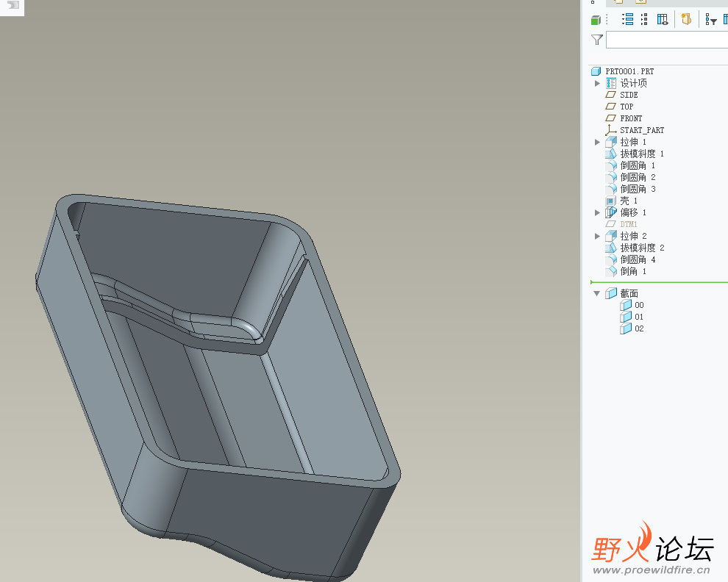728x582 pixels.
Task: Click the funnel filter icon beside the search box
Action: coord(597,40)
